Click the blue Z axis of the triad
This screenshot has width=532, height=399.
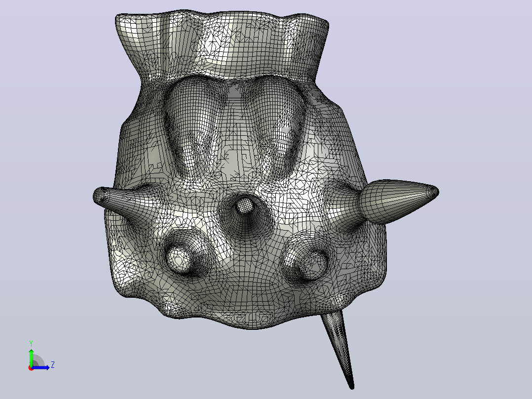[41, 367]
